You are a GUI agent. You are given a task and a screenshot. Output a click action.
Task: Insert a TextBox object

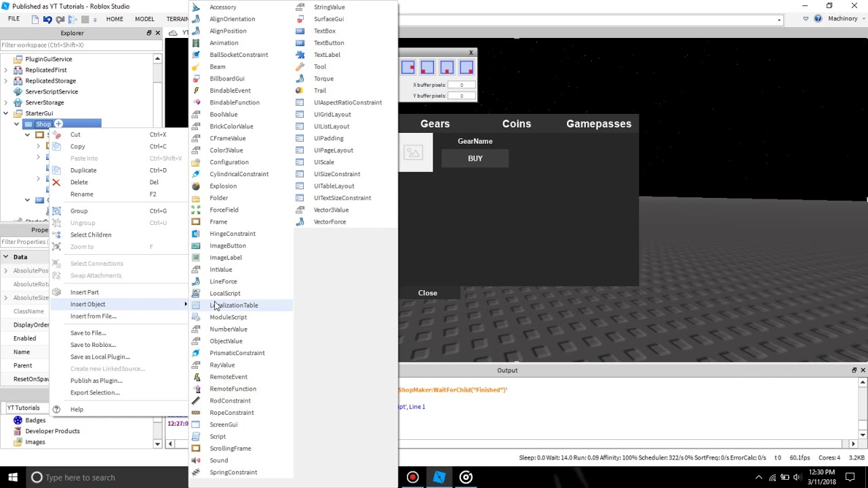(x=345, y=31)
